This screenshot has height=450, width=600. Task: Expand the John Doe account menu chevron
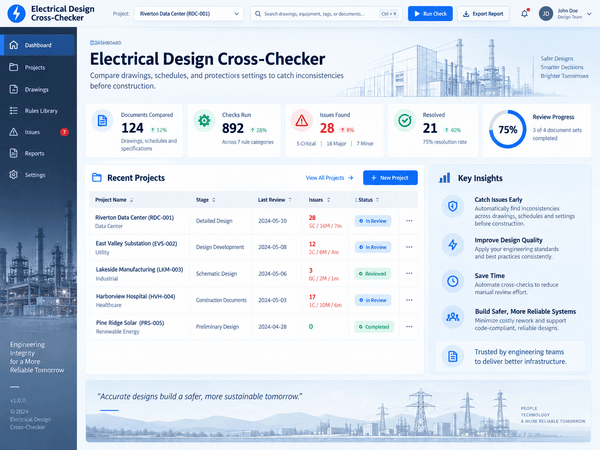tap(589, 14)
